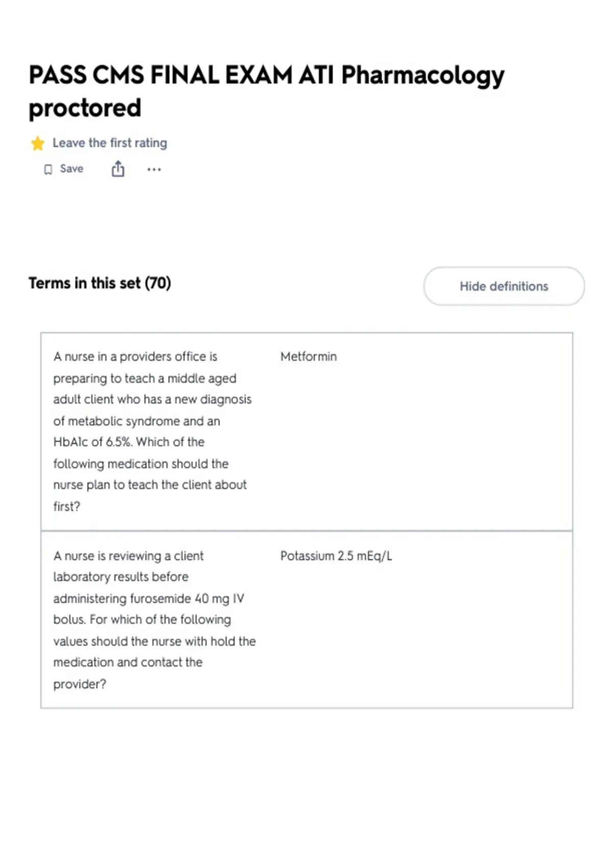Open the share icon
This screenshot has height=868, width=613.
[x=118, y=169]
